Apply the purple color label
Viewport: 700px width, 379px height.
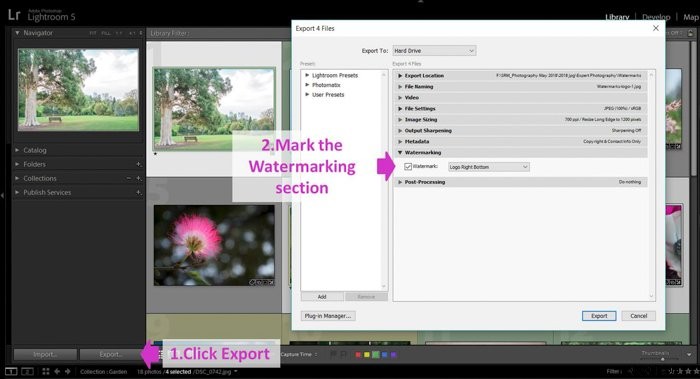(x=393, y=355)
